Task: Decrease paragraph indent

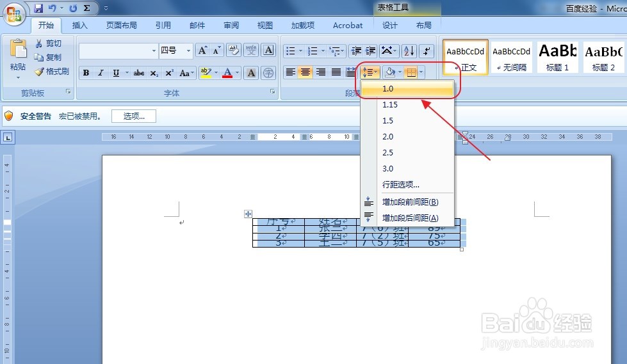Action: coord(356,51)
